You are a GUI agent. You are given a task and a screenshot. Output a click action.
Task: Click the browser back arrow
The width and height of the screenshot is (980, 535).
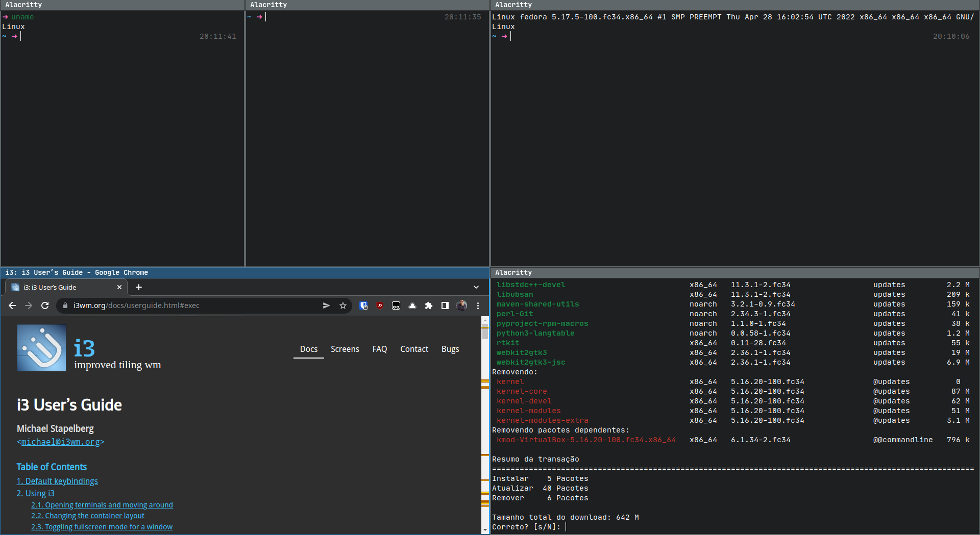point(12,305)
